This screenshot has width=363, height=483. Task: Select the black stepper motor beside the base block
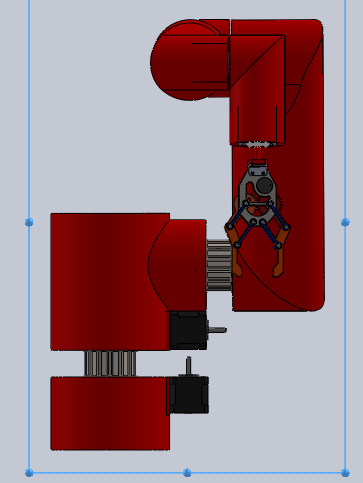189,395
